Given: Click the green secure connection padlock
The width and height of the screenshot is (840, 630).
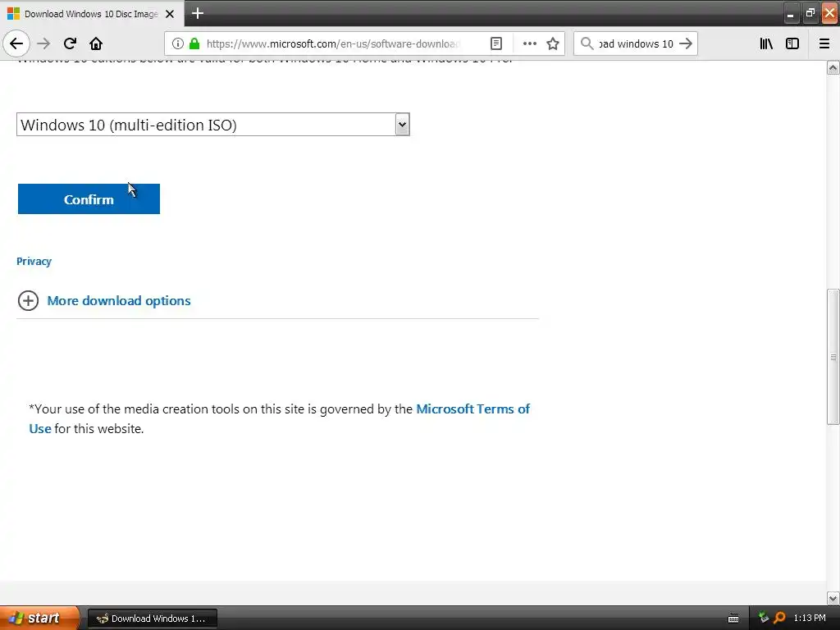Looking at the screenshot, I should (194, 43).
